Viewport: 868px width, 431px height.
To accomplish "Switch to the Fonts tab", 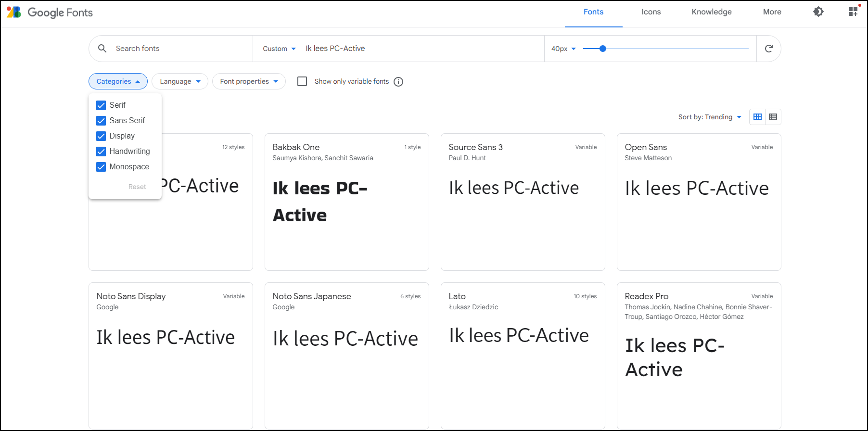I will 593,12.
